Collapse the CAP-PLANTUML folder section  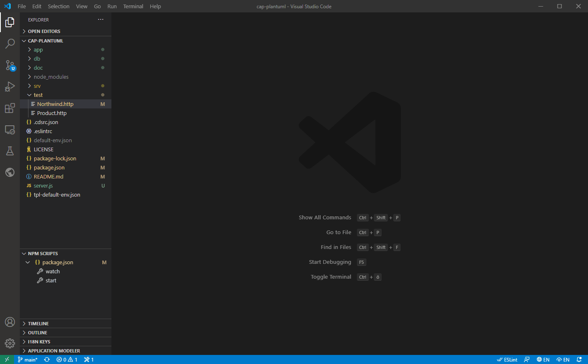(66, 41)
